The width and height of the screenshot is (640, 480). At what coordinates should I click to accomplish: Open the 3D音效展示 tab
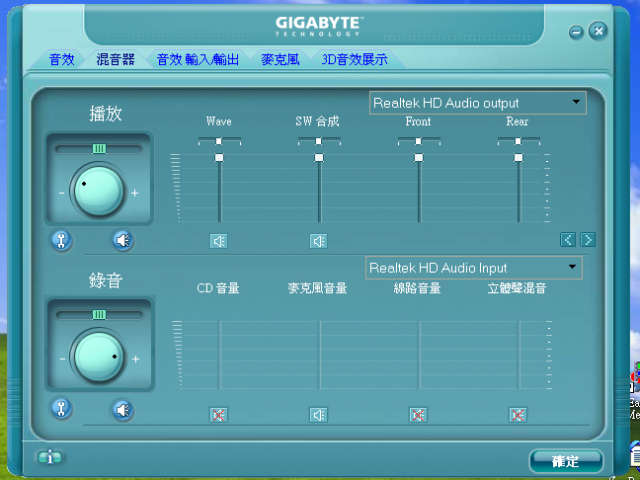(x=354, y=60)
